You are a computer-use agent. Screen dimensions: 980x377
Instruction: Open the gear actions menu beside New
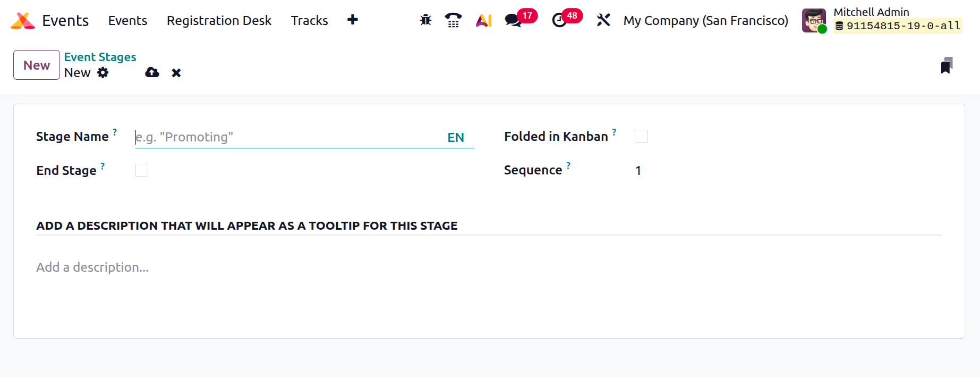[103, 73]
